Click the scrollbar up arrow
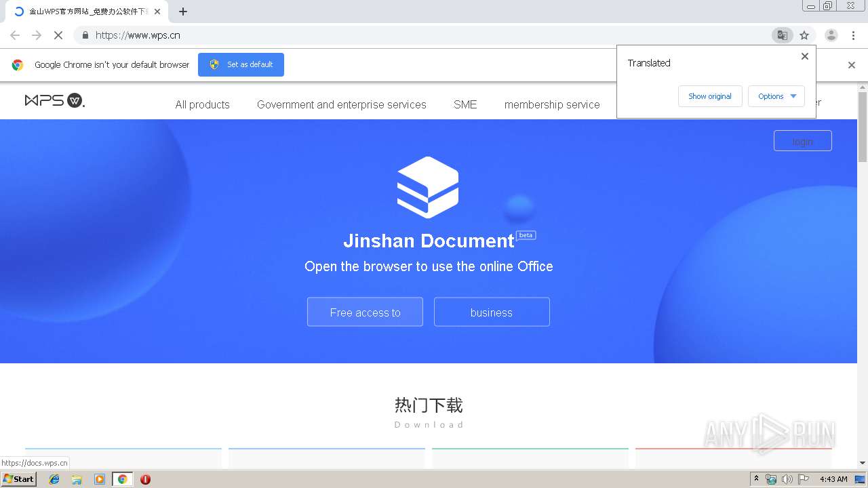The height and width of the screenshot is (488, 868). [x=863, y=87]
